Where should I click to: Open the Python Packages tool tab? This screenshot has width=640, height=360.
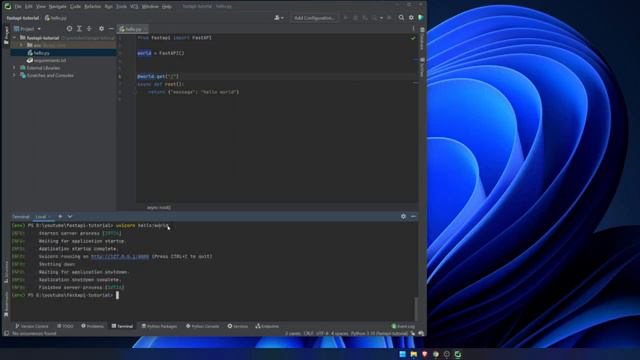pos(160,326)
